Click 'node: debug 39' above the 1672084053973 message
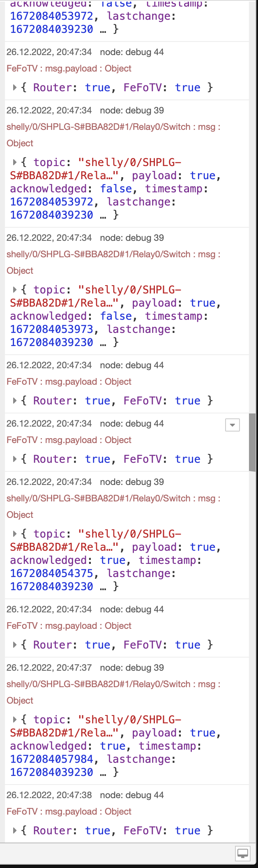The image size is (258, 868). pos(132,238)
